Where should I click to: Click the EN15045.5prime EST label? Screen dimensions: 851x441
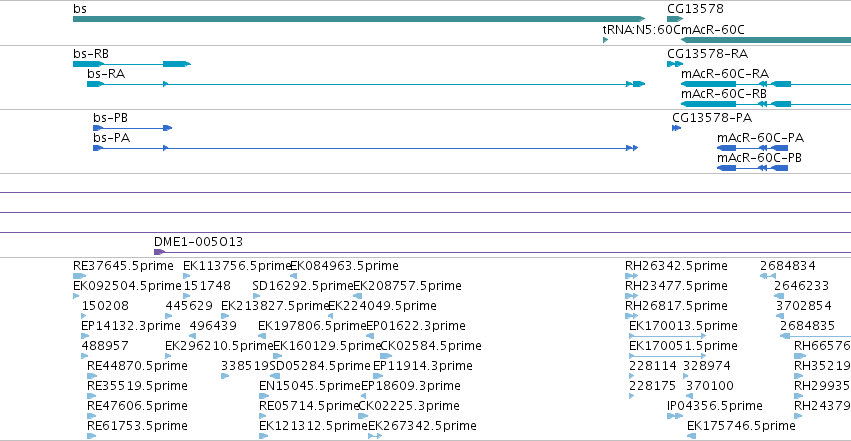310,386
